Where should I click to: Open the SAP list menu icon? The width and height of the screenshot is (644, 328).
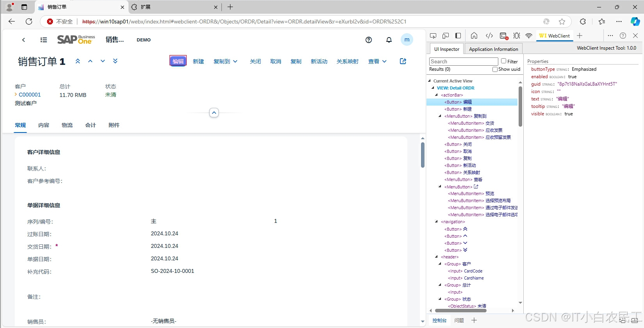coord(44,40)
